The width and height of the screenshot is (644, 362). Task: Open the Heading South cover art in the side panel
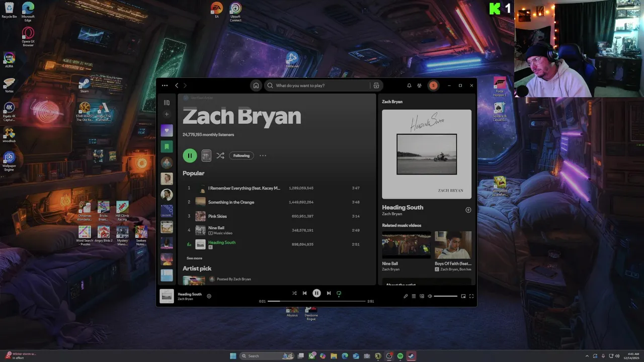click(x=427, y=154)
